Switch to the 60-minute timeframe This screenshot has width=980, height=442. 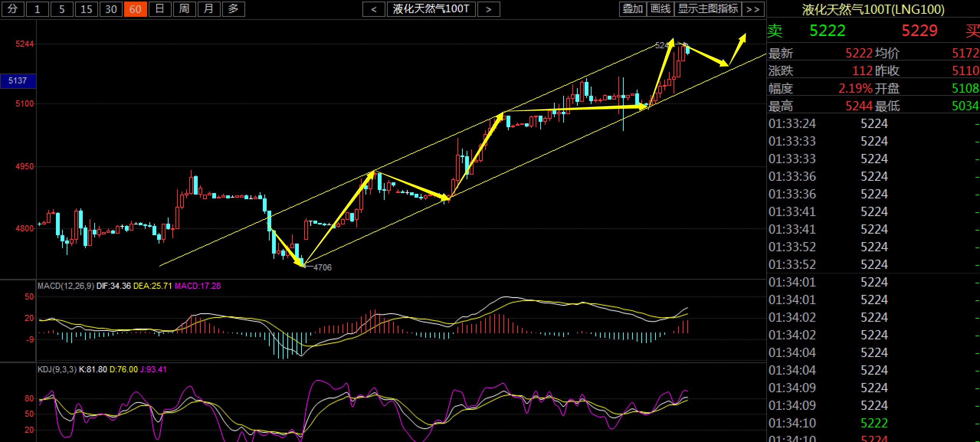(x=135, y=9)
